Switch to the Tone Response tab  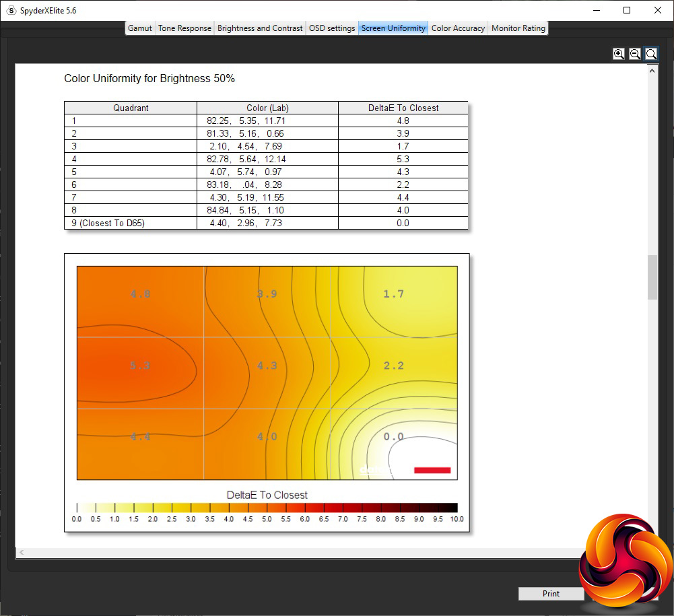pyautogui.click(x=184, y=28)
